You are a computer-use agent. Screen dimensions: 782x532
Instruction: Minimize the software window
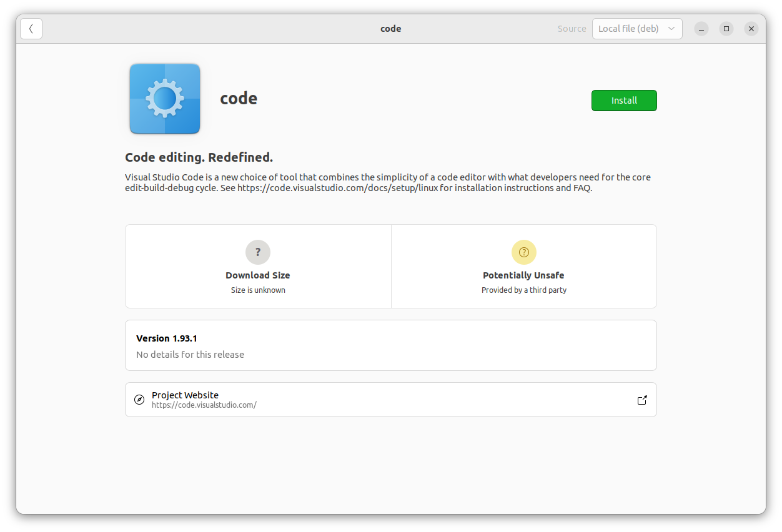(x=701, y=29)
